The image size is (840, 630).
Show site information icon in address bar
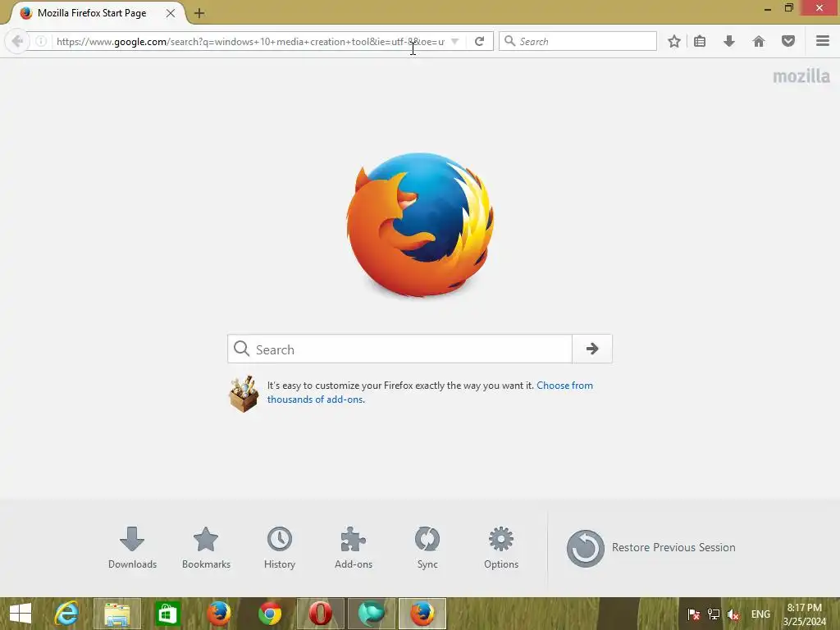click(41, 41)
